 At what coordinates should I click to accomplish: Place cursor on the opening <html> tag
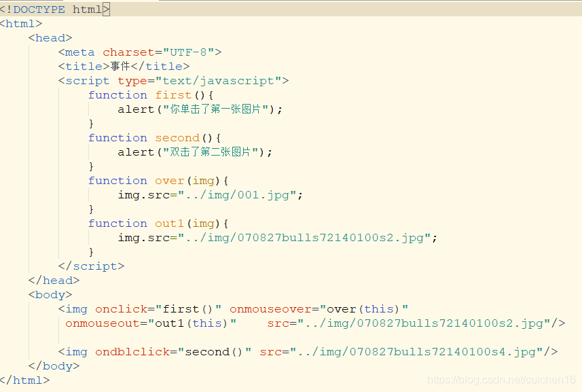[21, 24]
